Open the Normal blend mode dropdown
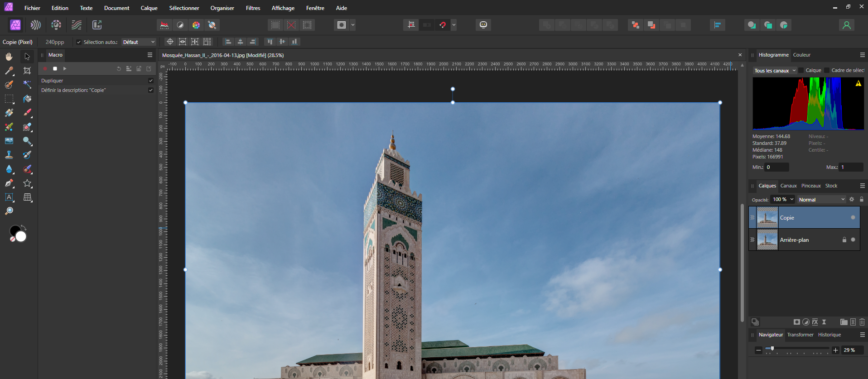The image size is (868, 379). point(821,200)
